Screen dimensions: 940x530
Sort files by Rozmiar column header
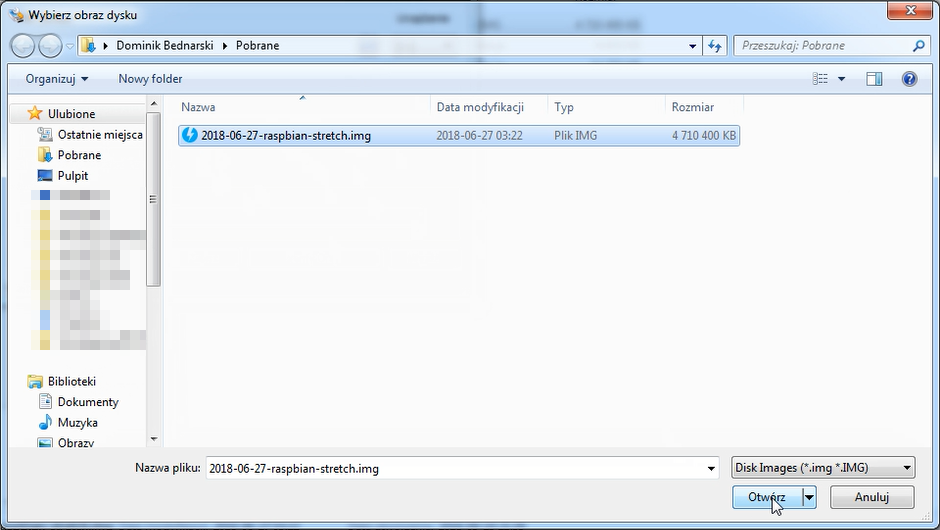[693, 107]
